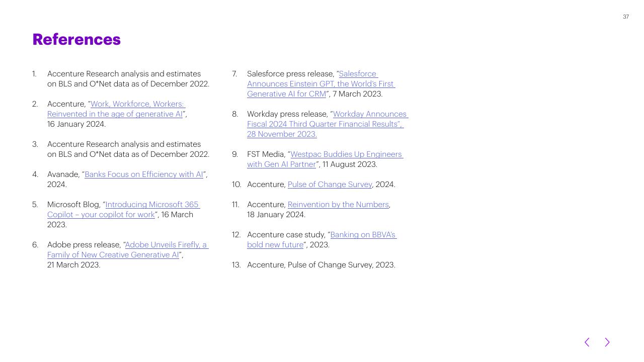The width and height of the screenshot is (644, 362).
Task: Open "Banking on BBVA's bold new future" link
Action: (322, 240)
